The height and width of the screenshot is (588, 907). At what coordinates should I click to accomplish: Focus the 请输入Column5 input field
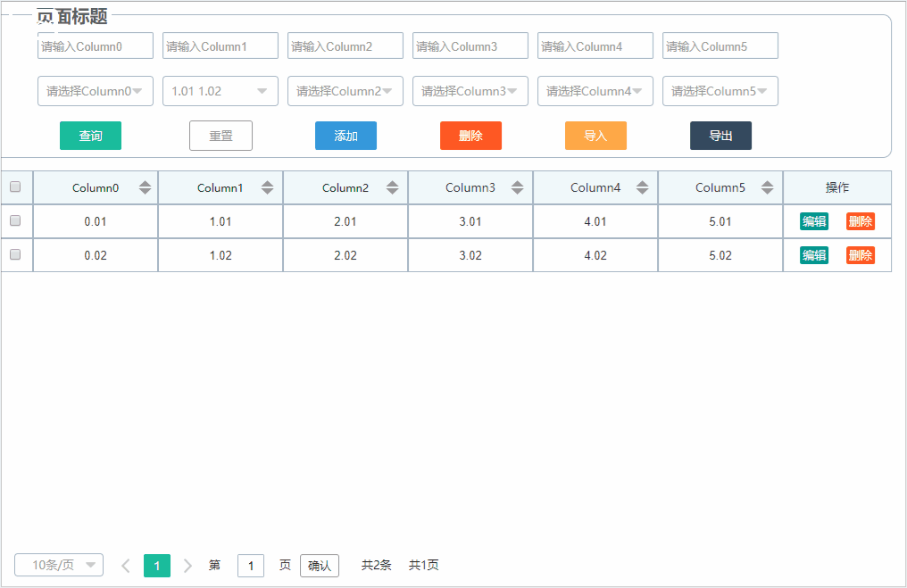(x=720, y=46)
